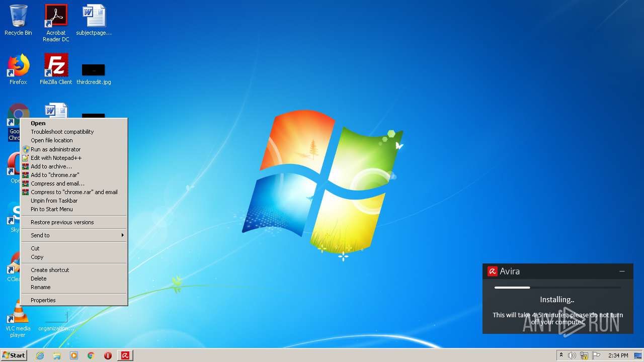Open Windows Media Player taskbar icon

[x=74, y=355]
